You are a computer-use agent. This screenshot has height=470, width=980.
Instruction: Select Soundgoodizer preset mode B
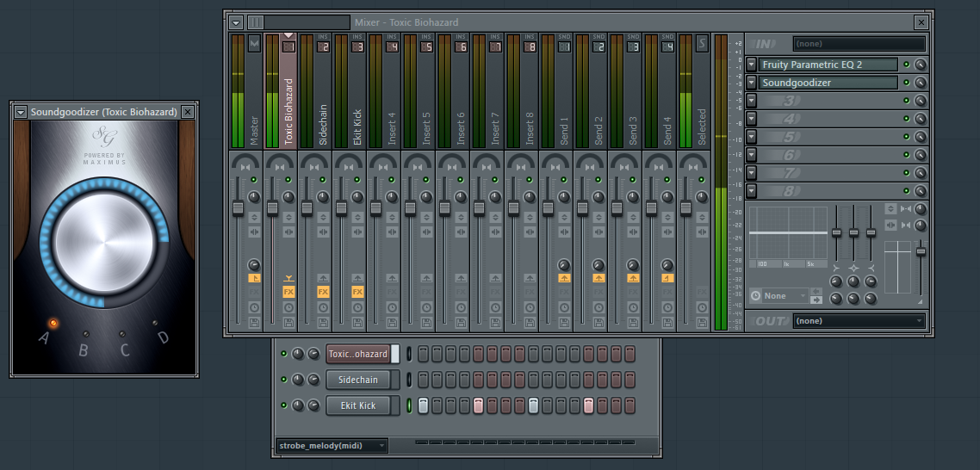click(x=86, y=334)
